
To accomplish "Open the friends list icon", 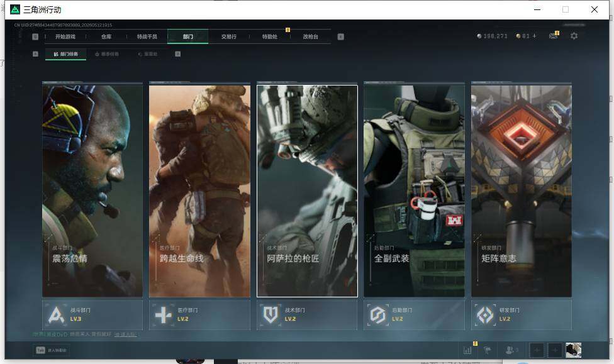I will tap(511, 350).
